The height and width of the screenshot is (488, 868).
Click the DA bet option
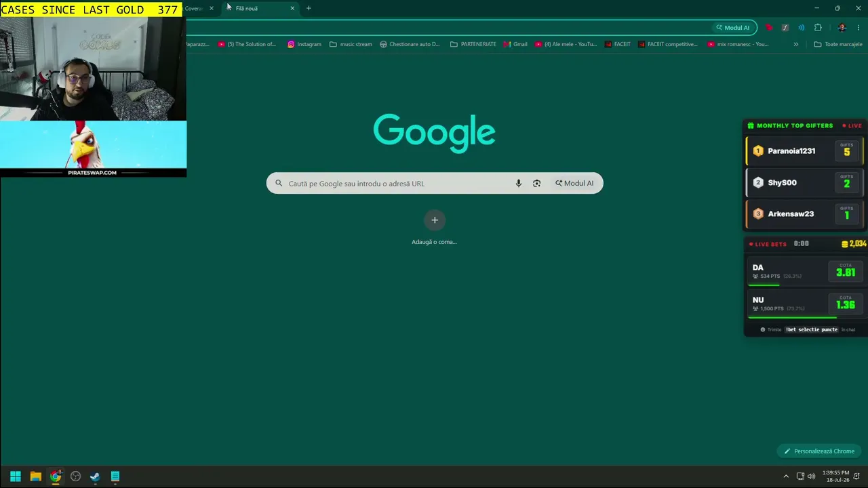point(806,271)
